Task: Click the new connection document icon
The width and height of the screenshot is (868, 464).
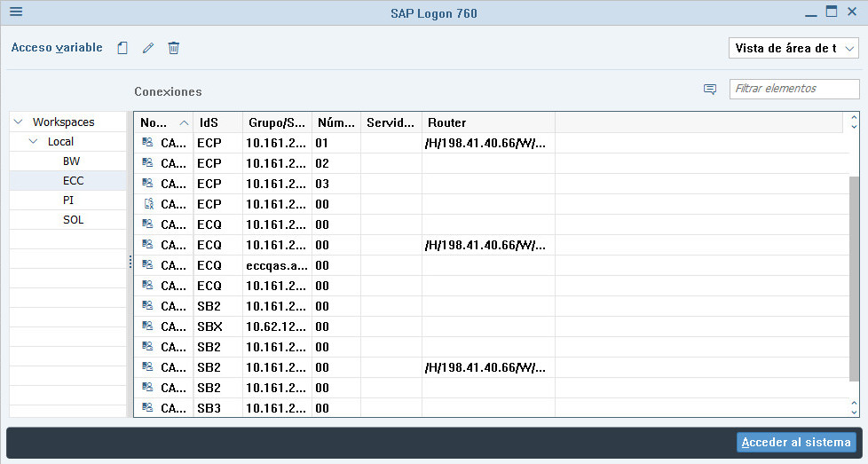Action: [x=122, y=48]
